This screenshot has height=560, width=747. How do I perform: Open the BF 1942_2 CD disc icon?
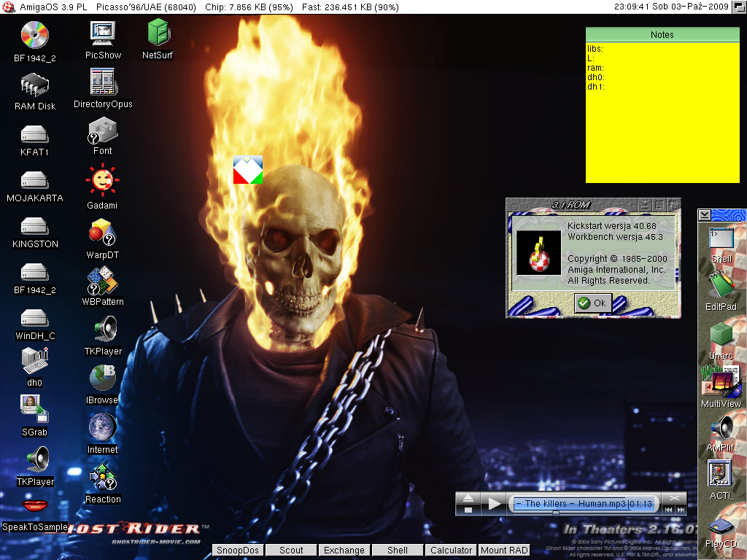[35, 35]
